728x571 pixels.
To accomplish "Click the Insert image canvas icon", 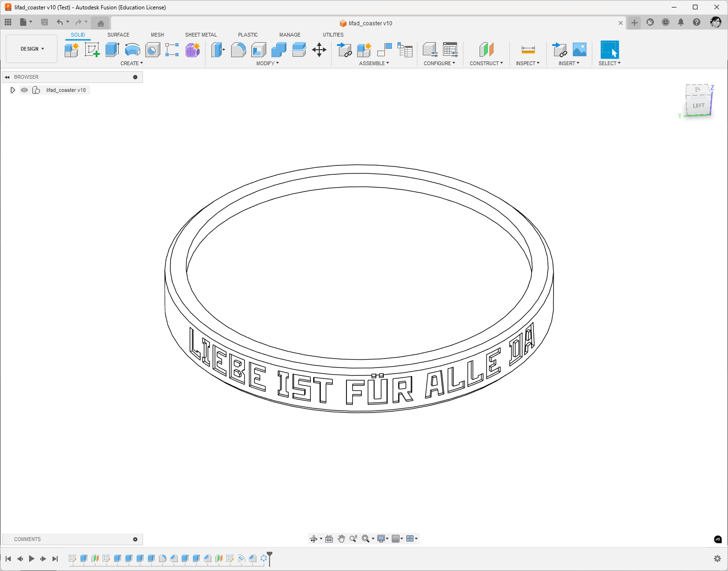I will coord(580,50).
